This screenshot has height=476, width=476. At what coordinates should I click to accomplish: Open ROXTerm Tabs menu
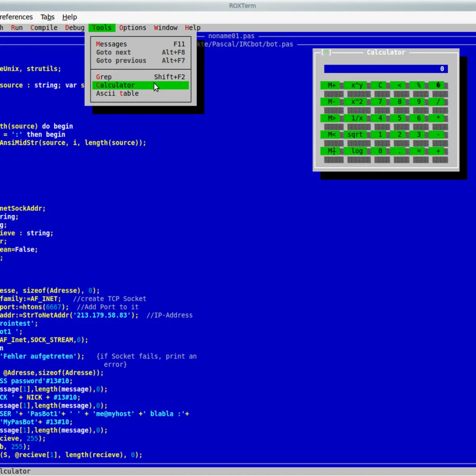pyautogui.click(x=48, y=17)
